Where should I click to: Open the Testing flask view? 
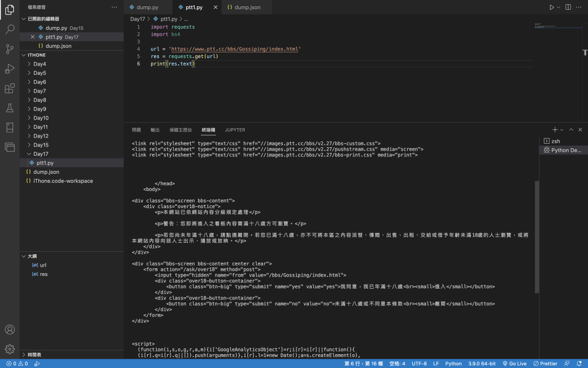tap(10, 108)
